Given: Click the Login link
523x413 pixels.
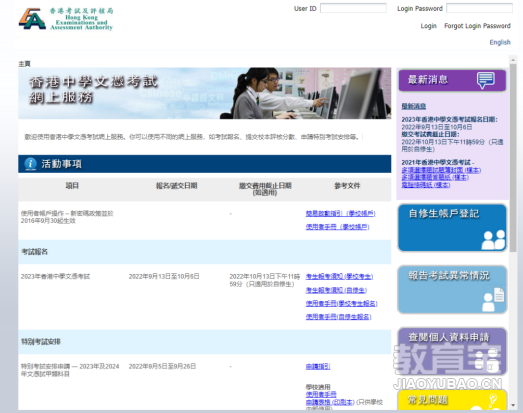Looking at the screenshot, I should 429,26.
